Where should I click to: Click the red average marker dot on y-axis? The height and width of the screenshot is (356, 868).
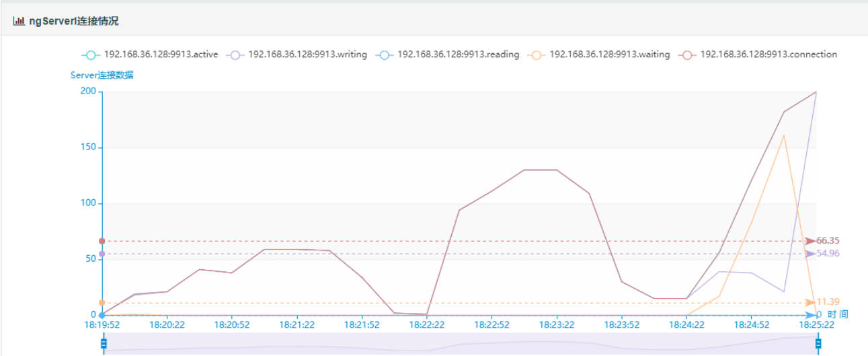[102, 241]
